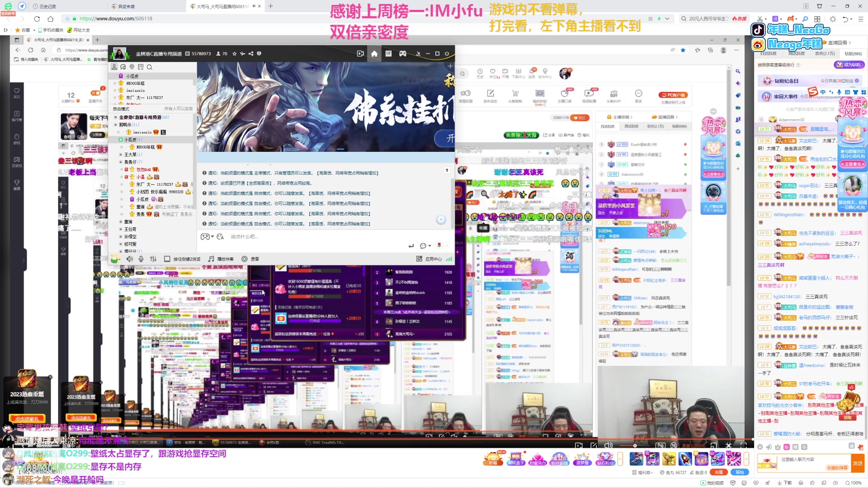This screenshot has width=868, height=488.
Task: Open 消息 bell in inner Douyu header
Action: coord(532,73)
